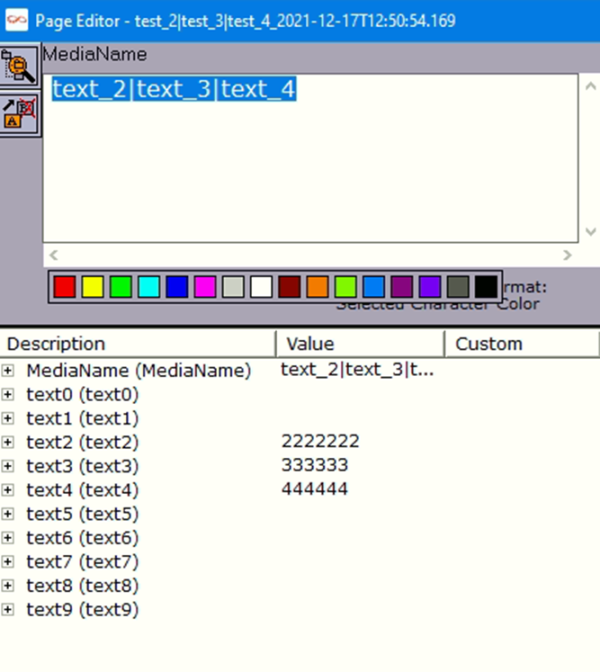
Task: Pick the white color swatch
Action: (261, 287)
